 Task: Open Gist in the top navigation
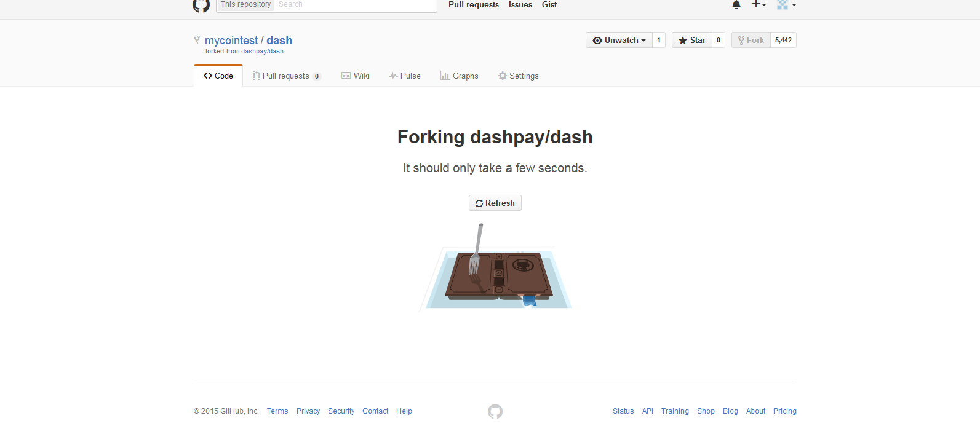tap(549, 5)
